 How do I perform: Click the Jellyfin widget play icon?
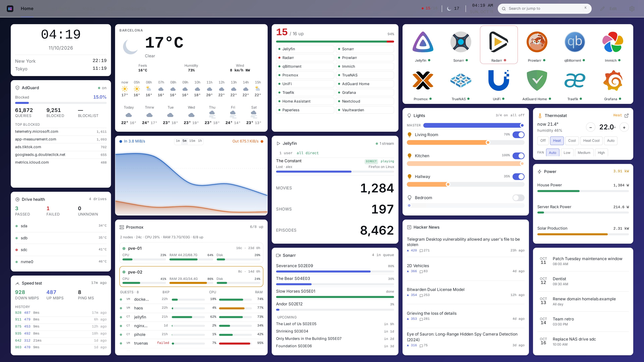(x=278, y=143)
